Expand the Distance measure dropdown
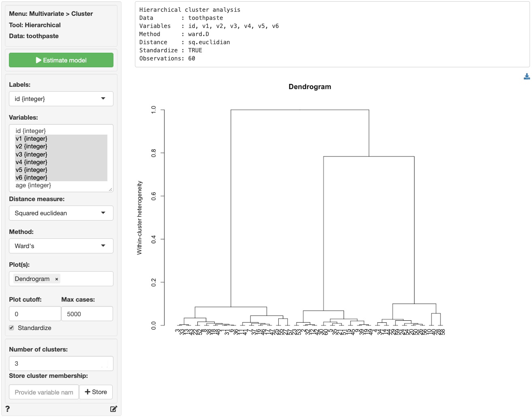The height and width of the screenshot is (418, 532). (x=61, y=213)
